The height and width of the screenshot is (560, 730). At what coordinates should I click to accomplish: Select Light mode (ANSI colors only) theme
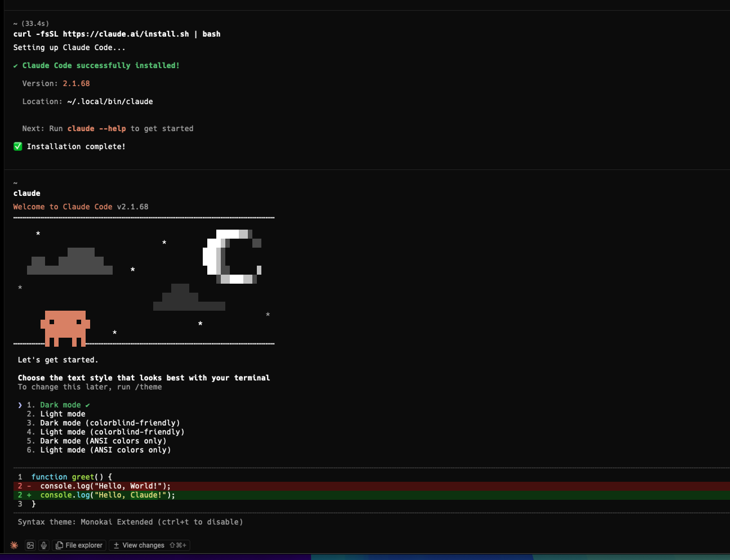pyautogui.click(x=104, y=450)
